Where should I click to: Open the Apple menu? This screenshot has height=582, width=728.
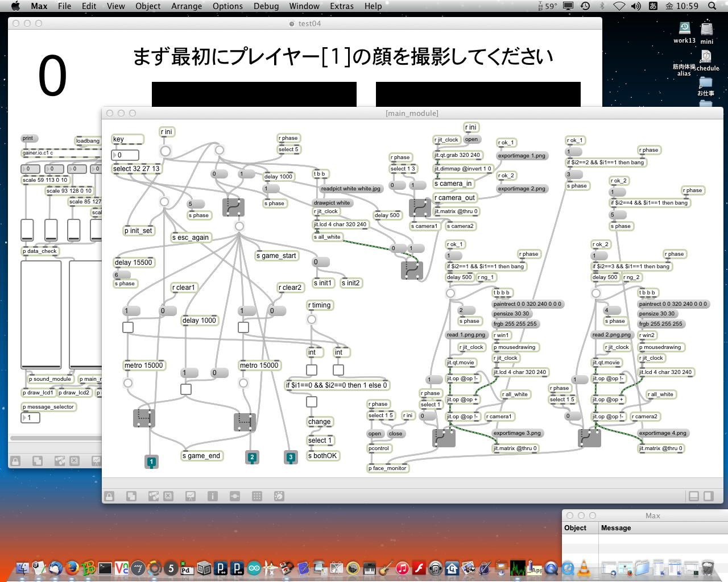coord(15,6)
